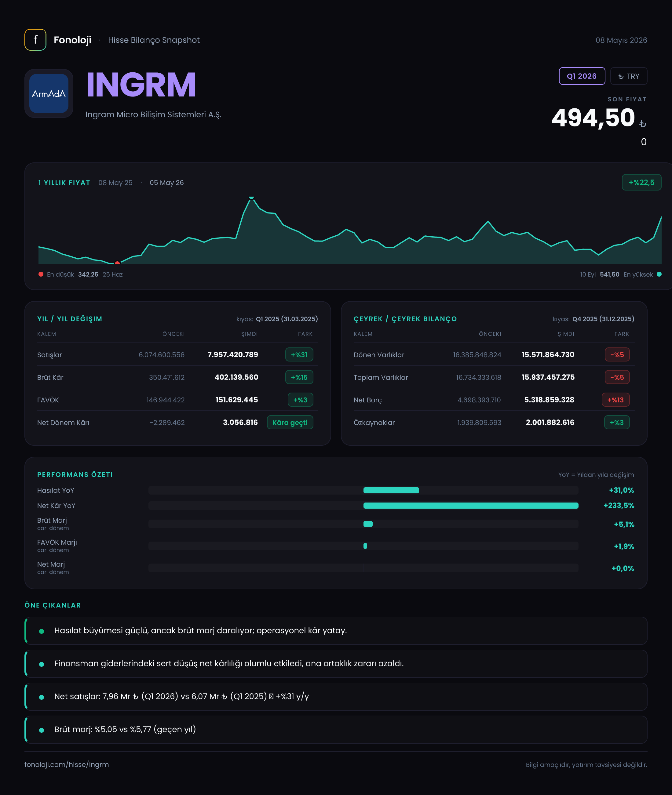Click the Net Kâr YoY progress bar
672x795 pixels.
[x=363, y=506]
